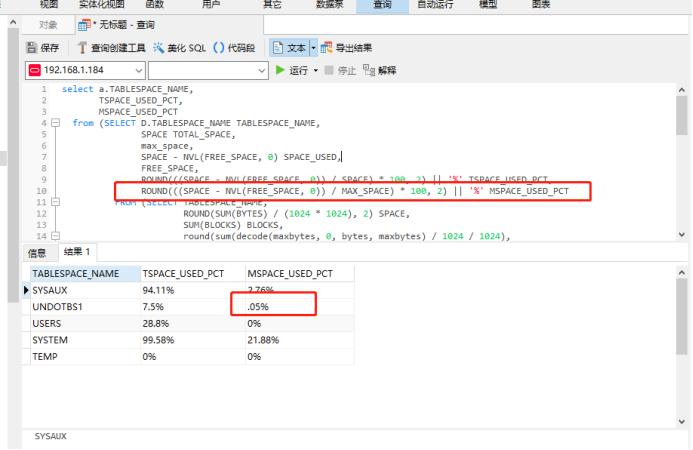Viewport: 693px width, 450px height.
Task: Click the 94.11% cell
Action: coord(193,290)
